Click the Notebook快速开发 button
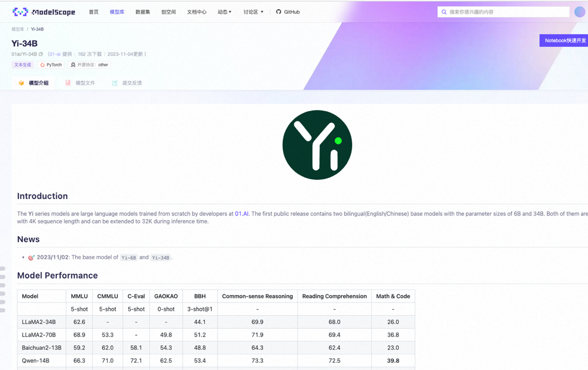 point(564,40)
